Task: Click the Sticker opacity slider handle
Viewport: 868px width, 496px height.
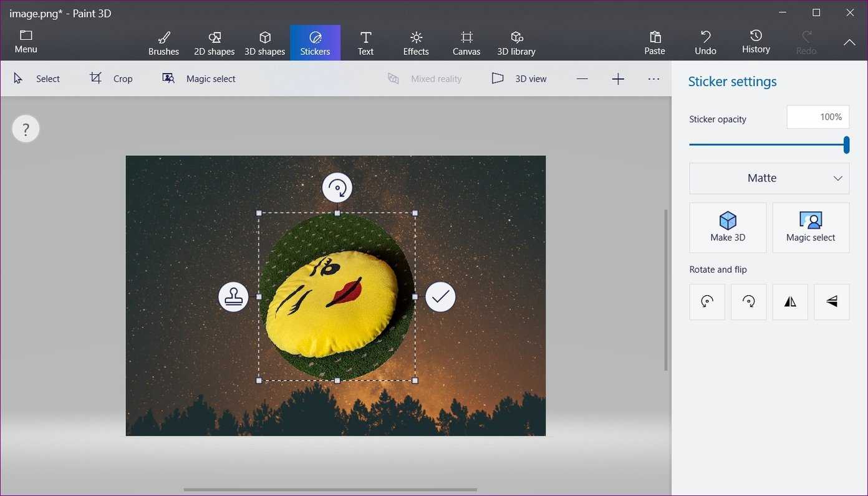Action: [x=846, y=145]
